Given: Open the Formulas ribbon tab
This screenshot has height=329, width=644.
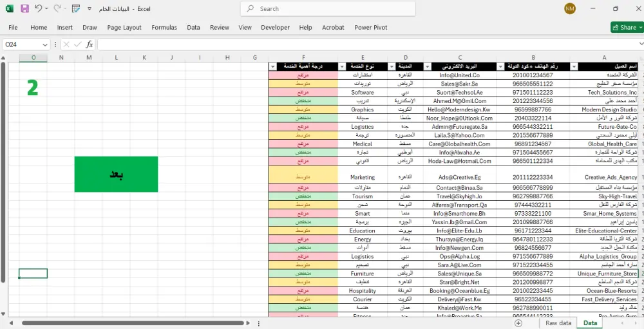Looking at the screenshot, I should pos(164,28).
